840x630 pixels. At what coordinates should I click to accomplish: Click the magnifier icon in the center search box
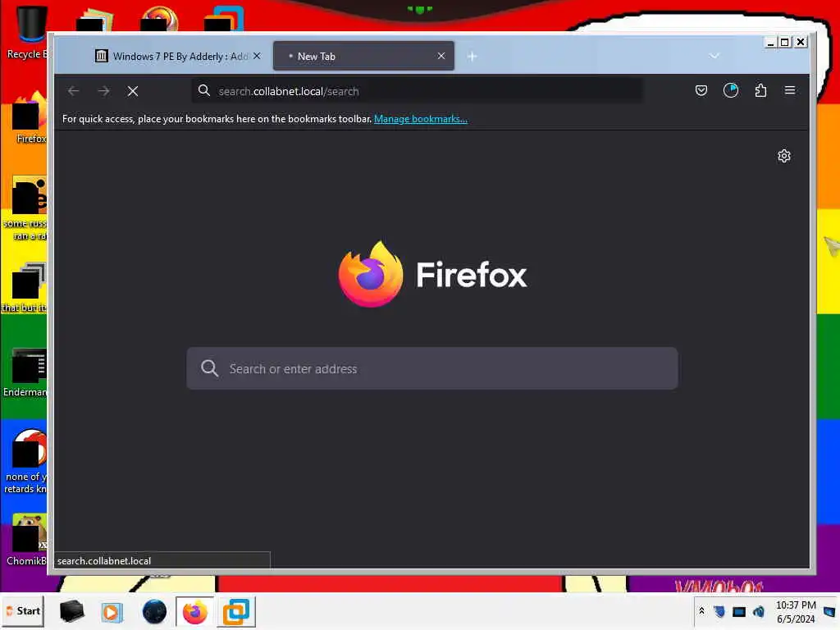[x=209, y=368]
